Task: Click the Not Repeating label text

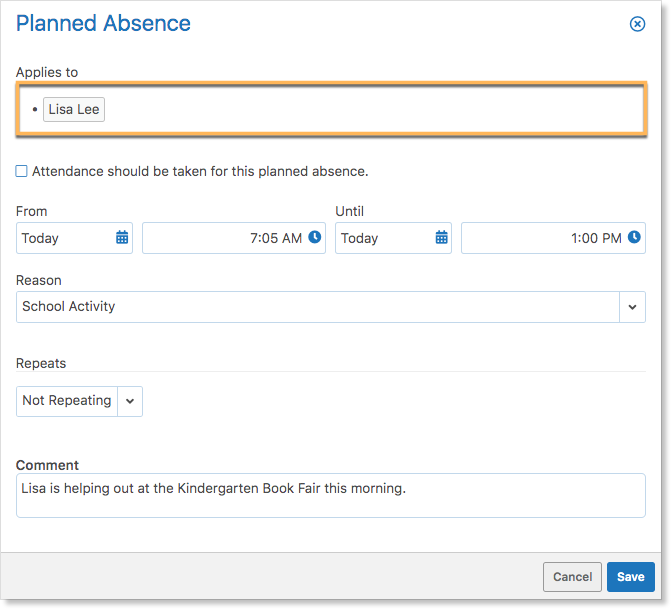Action: (67, 400)
